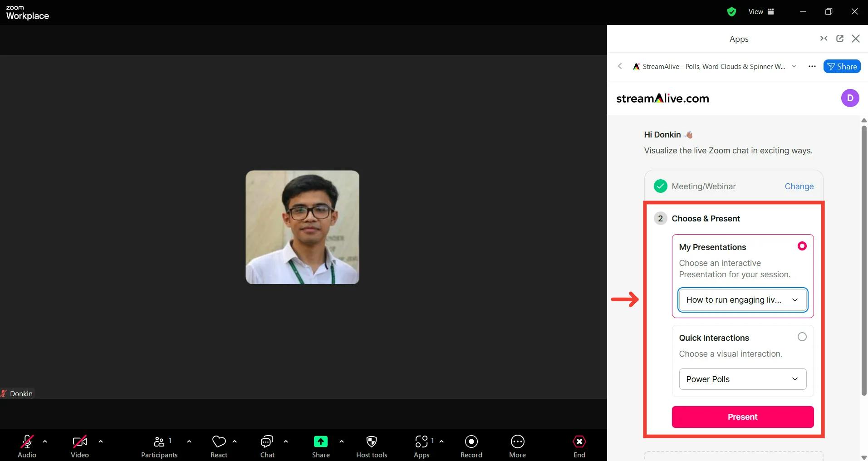
Task: Open the meeting Chat
Action: pos(267,446)
